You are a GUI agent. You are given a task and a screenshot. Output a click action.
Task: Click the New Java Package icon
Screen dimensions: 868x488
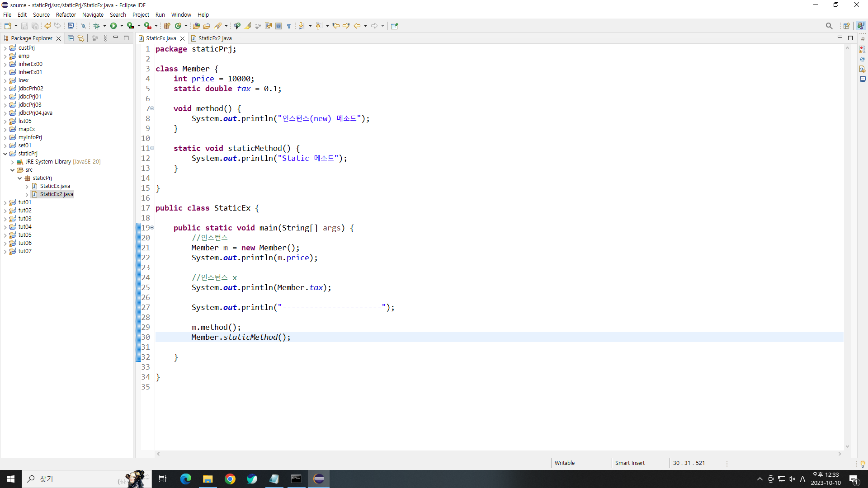click(x=167, y=26)
